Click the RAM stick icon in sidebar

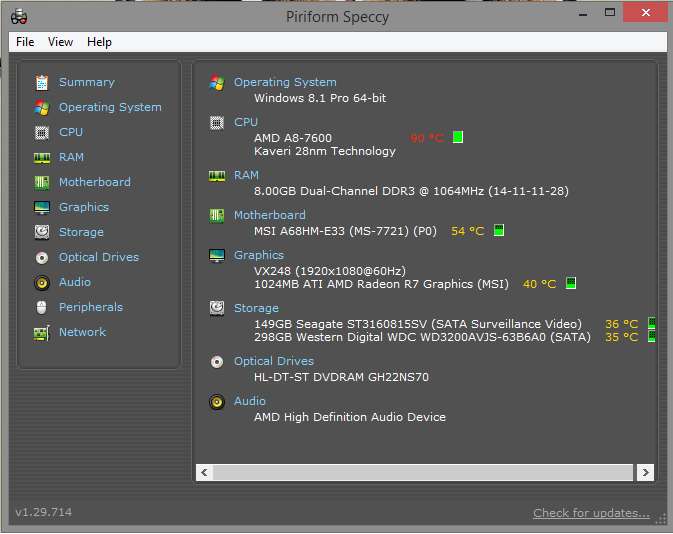(42, 158)
